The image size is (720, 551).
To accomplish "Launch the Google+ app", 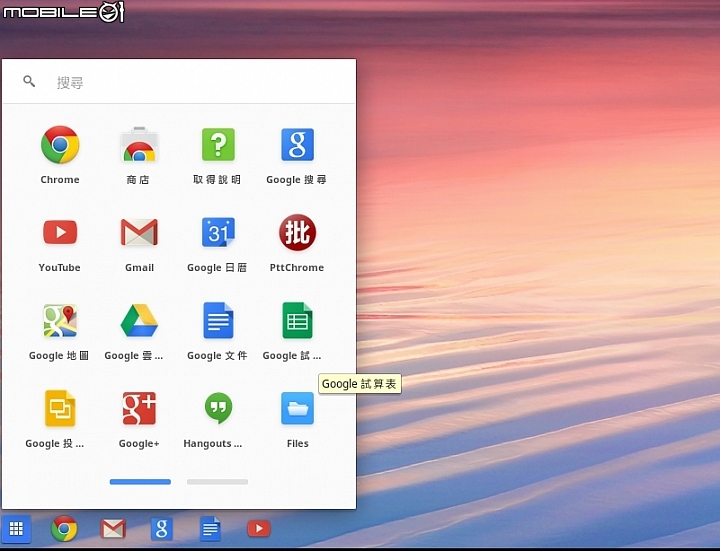I will (139, 408).
